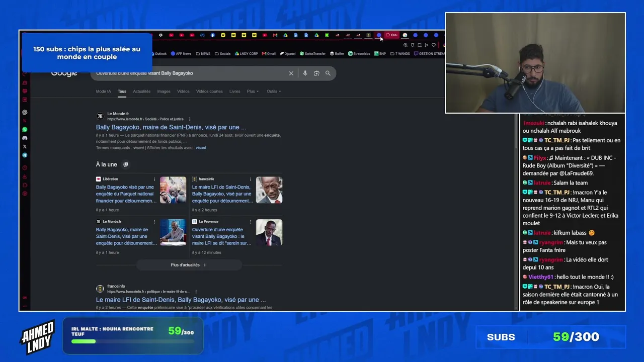The image size is (644, 362).
Task: Click the snapshot icon in the address bar
Action: click(x=420, y=45)
